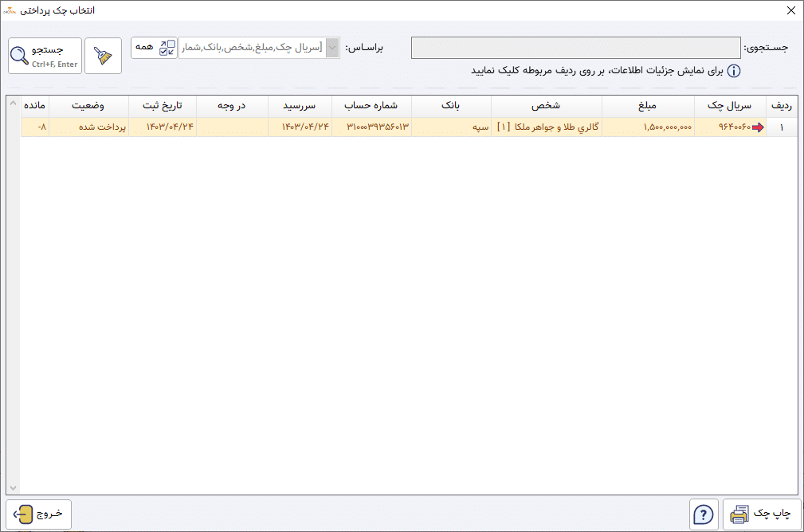804x532 pixels.
Task: Select the red arrow row indicator
Action: [758, 127]
